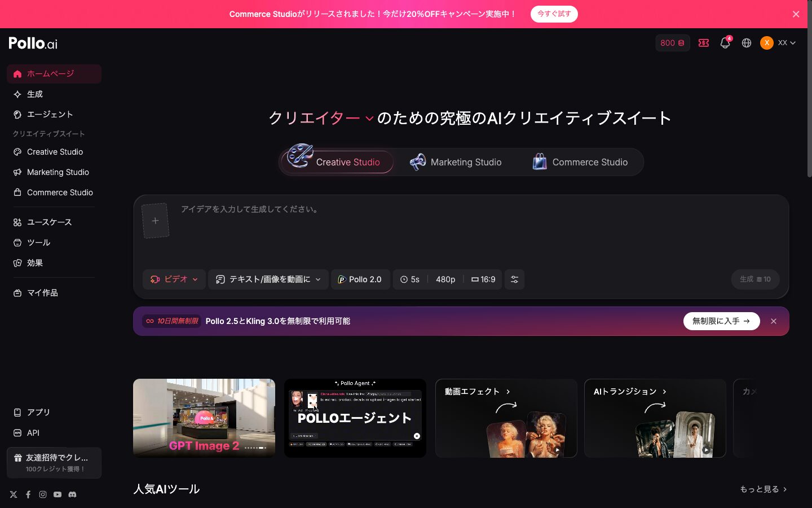Open the Pollo 2.0 model selector
Viewport: 812px width, 508px height.
click(x=360, y=279)
